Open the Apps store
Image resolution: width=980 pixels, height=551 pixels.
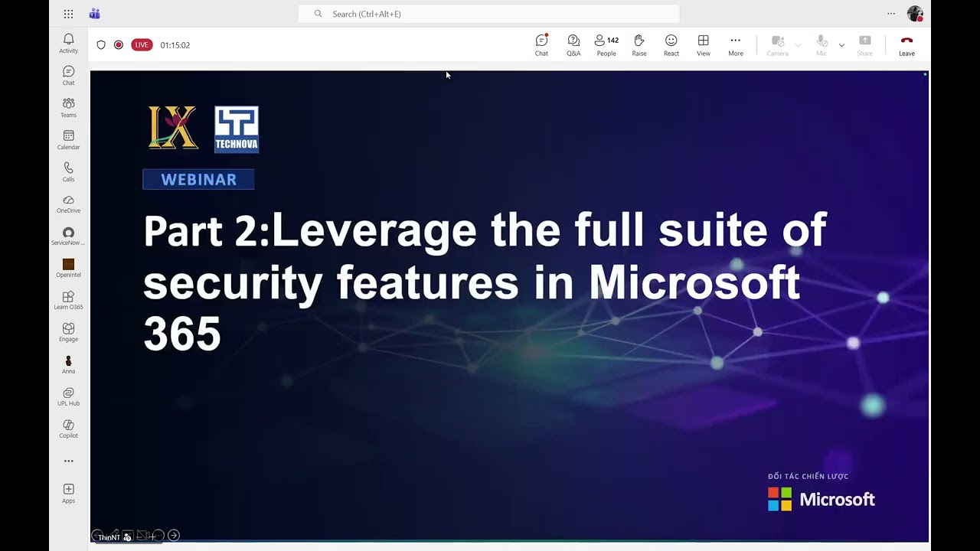click(x=69, y=494)
